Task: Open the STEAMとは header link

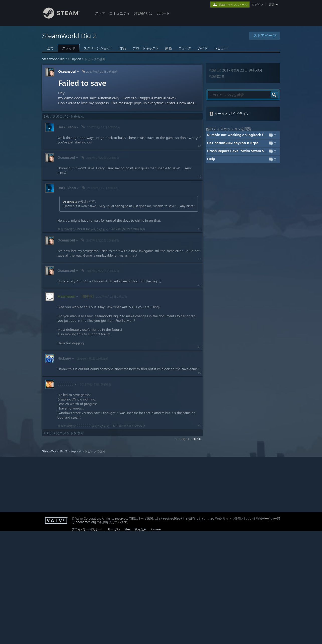Action: coord(143,13)
